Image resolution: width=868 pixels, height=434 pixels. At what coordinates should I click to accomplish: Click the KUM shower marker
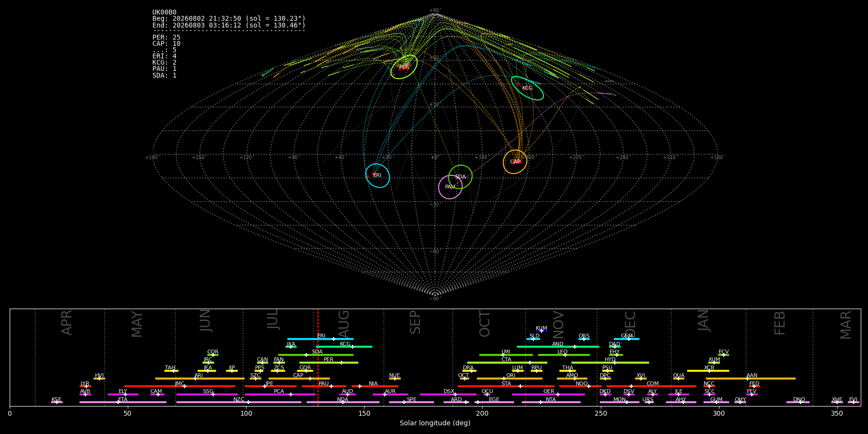(x=542, y=331)
